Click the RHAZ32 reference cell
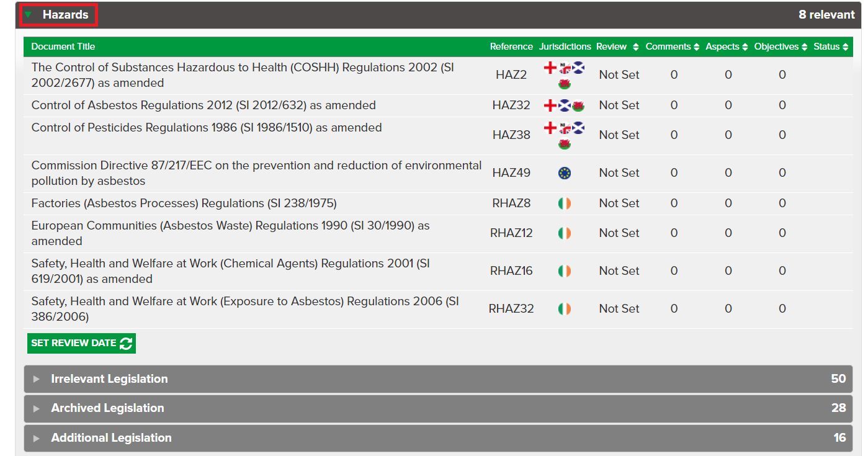Screen dimensions: 868x456 pyautogui.click(x=511, y=309)
